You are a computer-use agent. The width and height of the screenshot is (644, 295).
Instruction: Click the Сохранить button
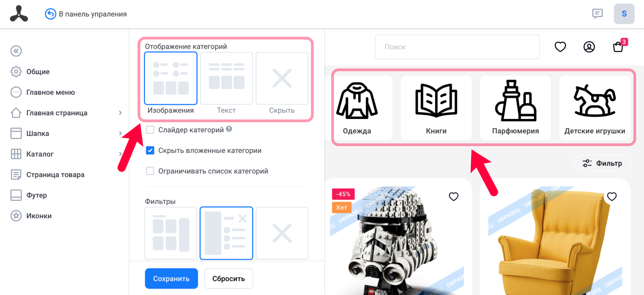(171, 278)
